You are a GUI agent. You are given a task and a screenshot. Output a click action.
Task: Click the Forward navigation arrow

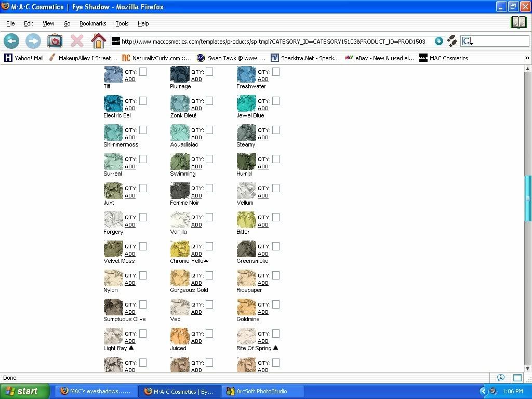point(33,42)
